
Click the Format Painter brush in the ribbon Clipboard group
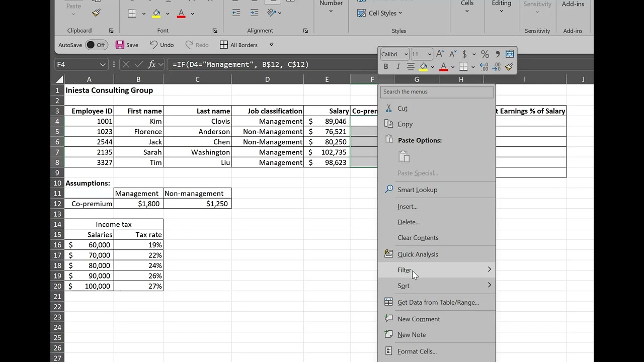point(96,13)
